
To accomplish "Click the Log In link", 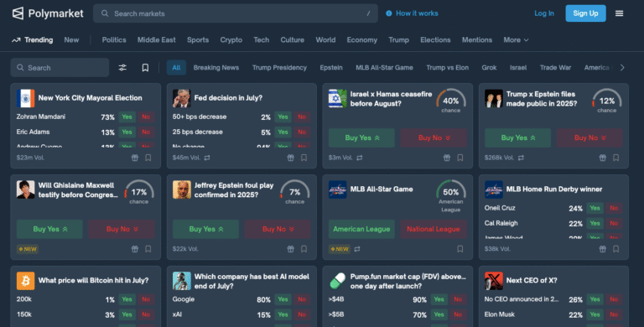I will coord(543,13).
